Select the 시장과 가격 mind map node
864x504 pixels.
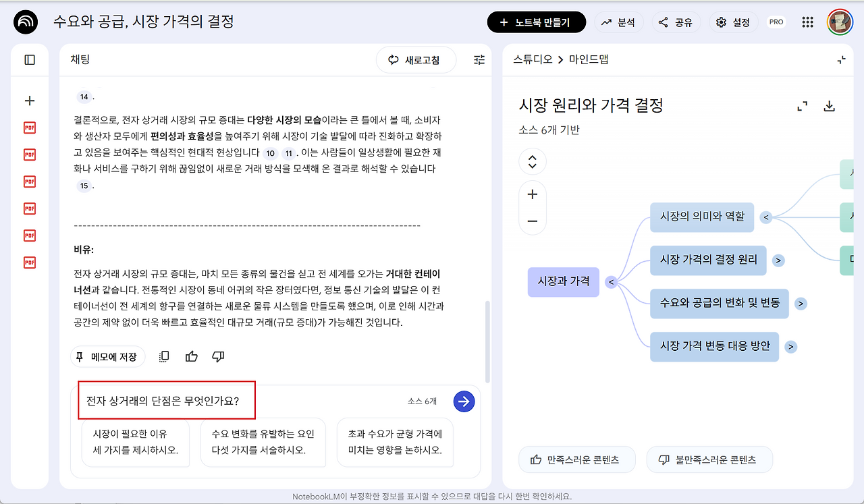[x=564, y=281]
